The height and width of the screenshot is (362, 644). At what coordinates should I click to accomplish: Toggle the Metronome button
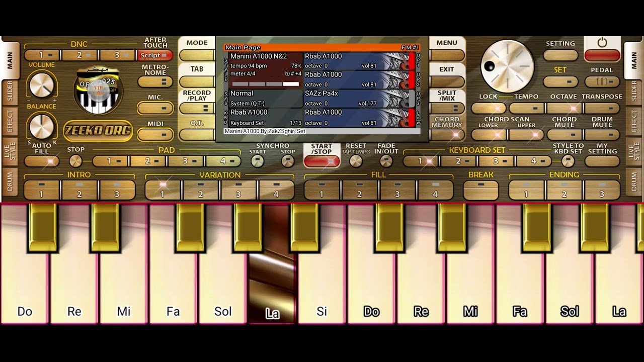pyautogui.click(x=155, y=81)
